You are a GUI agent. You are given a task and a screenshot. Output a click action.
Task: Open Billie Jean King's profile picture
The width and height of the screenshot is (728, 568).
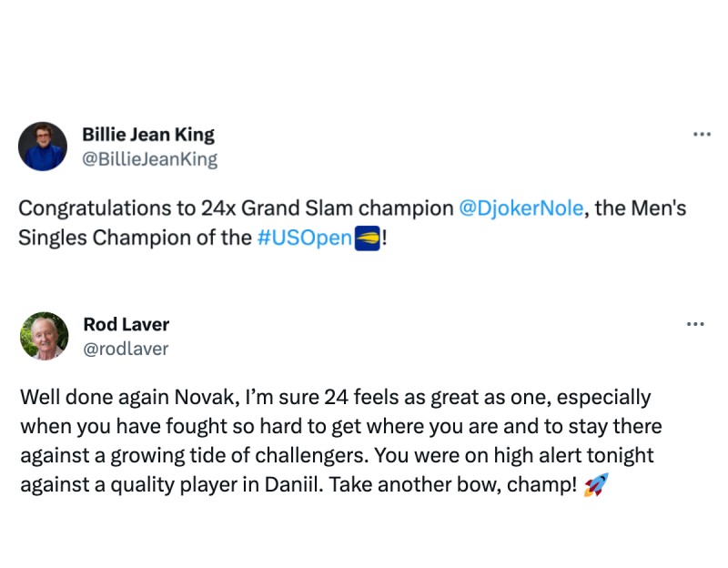pyautogui.click(x=43, y=147)
